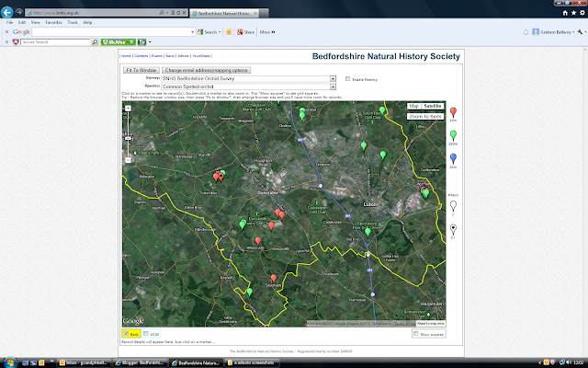Screen dimensions: 588x368
Task: Follow the Home link in site navigation
Action: [x=127, y=56]
